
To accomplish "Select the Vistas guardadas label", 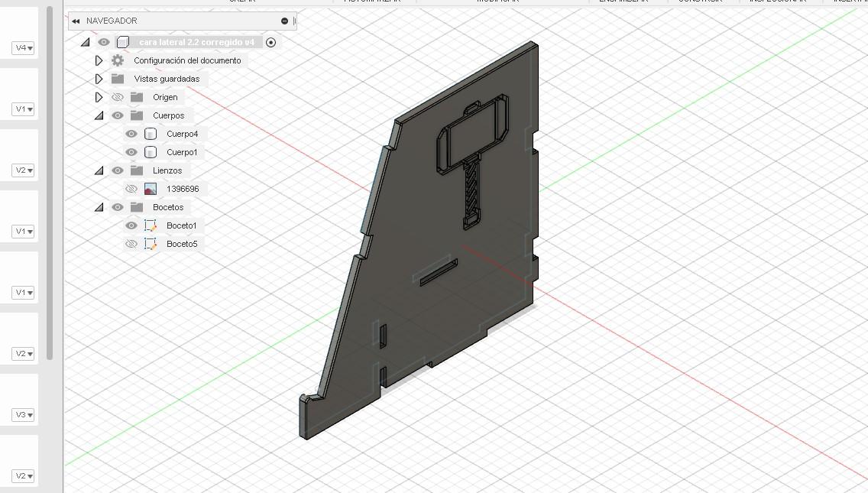I will (x=167, y=79).
